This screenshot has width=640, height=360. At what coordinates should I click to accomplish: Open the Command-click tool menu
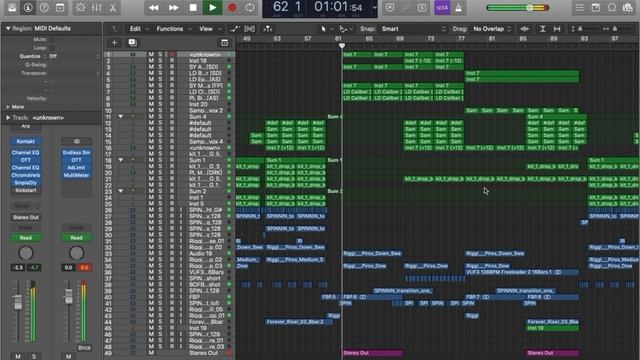345,29
